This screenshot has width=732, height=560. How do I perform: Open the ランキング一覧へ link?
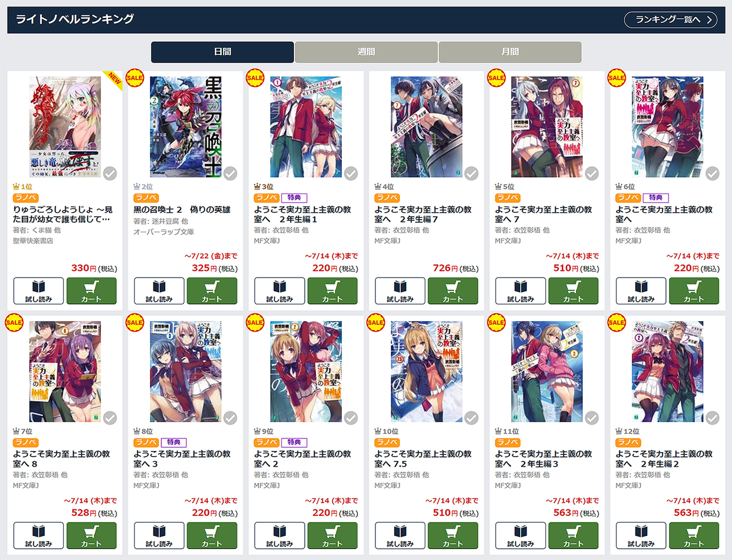coord(670,20)
